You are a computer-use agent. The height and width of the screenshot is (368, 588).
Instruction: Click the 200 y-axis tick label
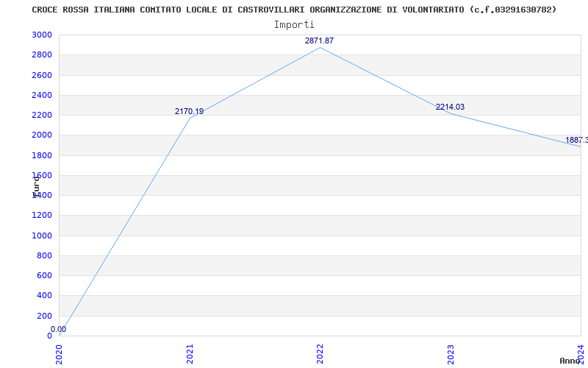pos(44,316)
